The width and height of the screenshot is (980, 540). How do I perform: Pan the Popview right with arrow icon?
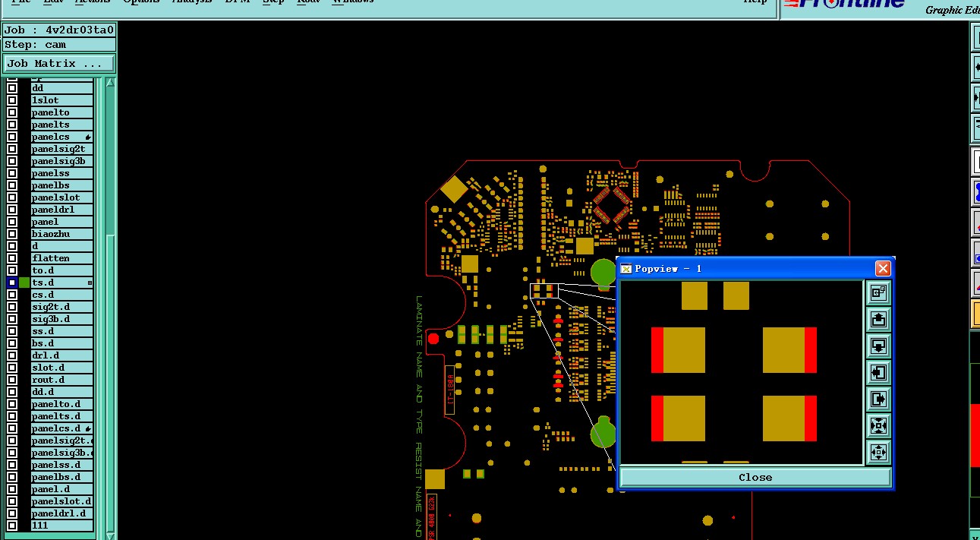coord(878,399)
